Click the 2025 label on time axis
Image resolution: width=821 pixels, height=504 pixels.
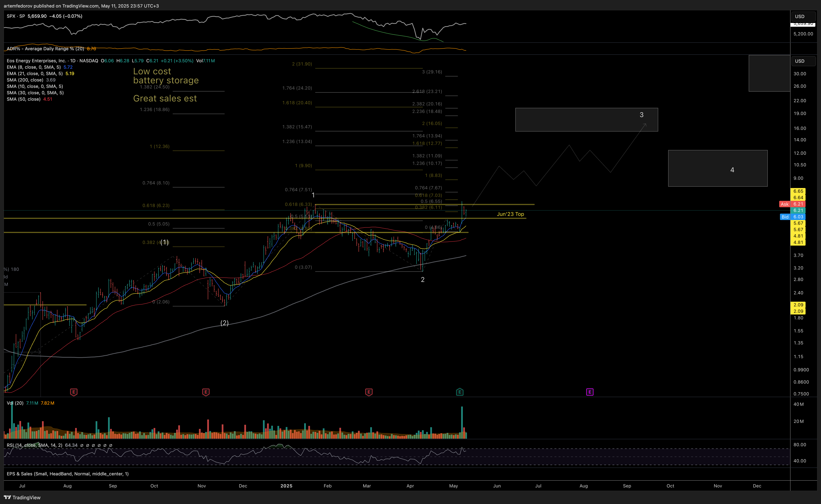286,486
